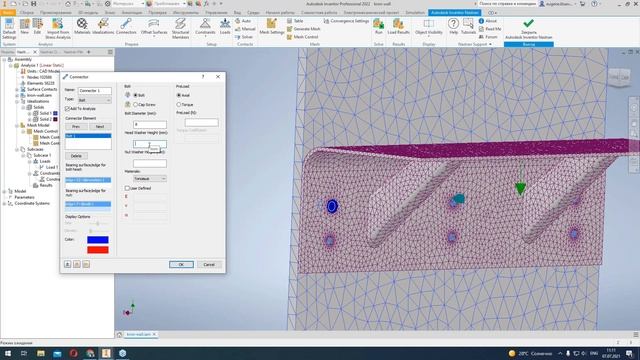Open Import from Stress Analysis
The height and width of the screenshot is (360, 640).
pyautogui.click(x=58, y=29)
